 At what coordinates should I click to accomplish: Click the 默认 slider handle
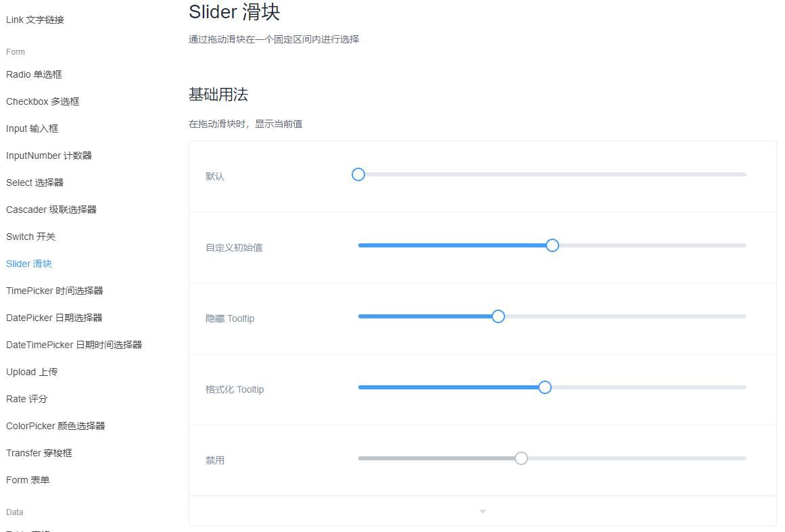click(x=358, y=174)
